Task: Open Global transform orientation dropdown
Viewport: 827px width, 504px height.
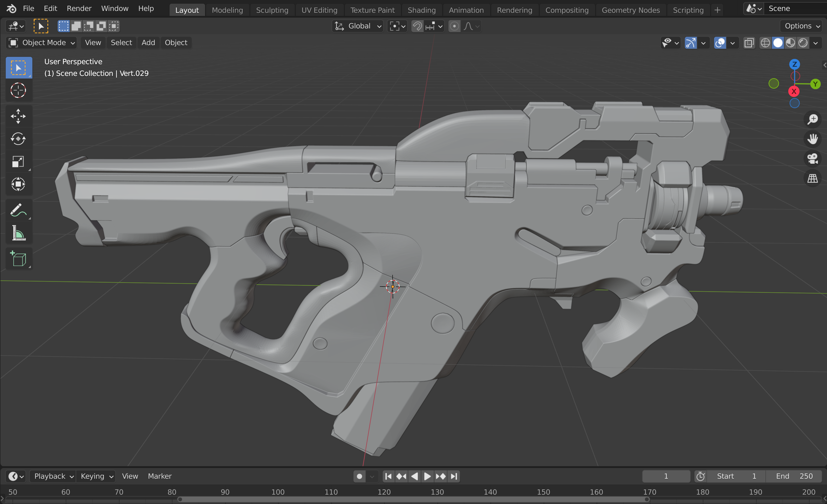Action: coord(358,26)
